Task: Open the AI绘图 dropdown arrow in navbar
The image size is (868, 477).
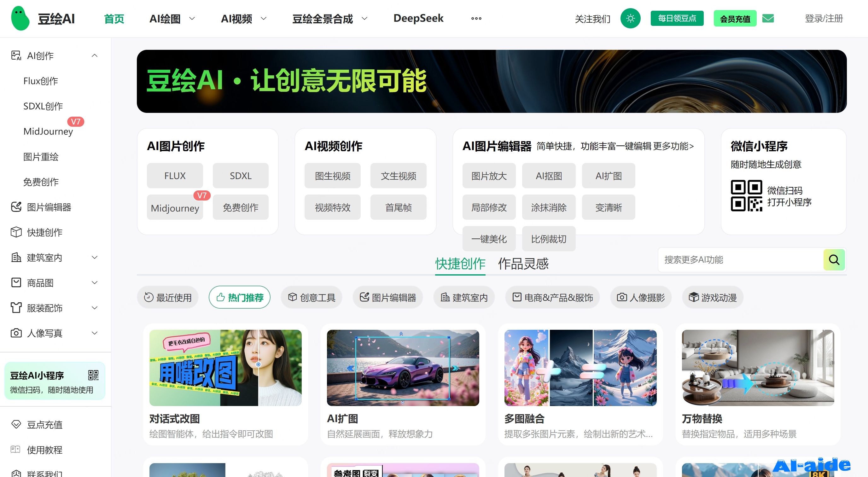Action: pos(192,19)
